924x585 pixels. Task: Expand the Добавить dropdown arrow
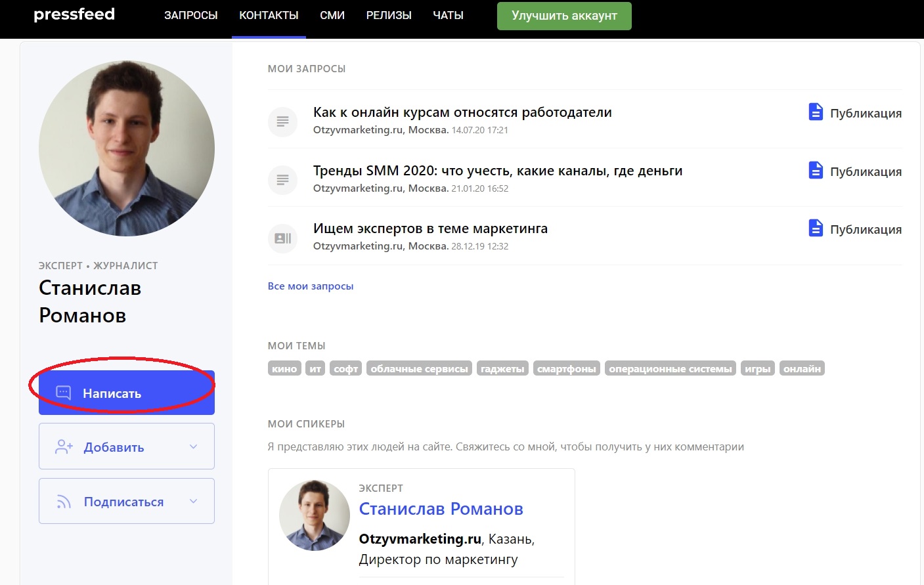tap(194, 446)
